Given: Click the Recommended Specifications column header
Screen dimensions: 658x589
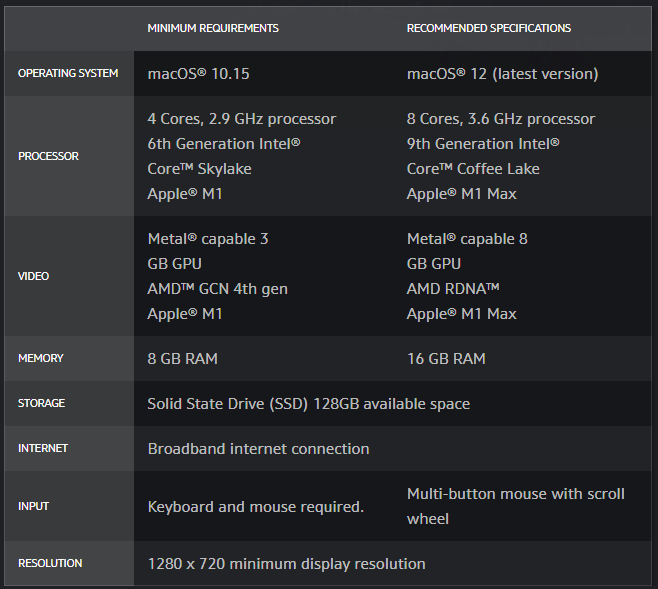Looking at the screenshot, I should [488, 28].
